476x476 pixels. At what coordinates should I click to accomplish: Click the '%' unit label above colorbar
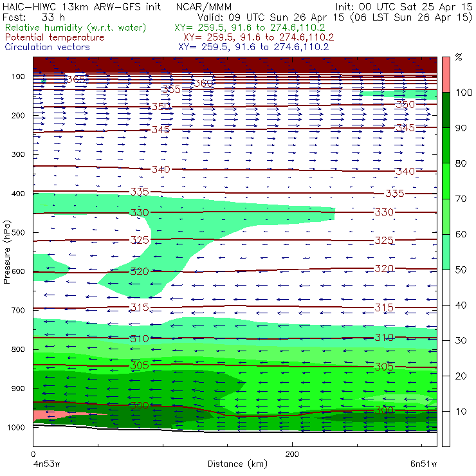click(459, 57)
